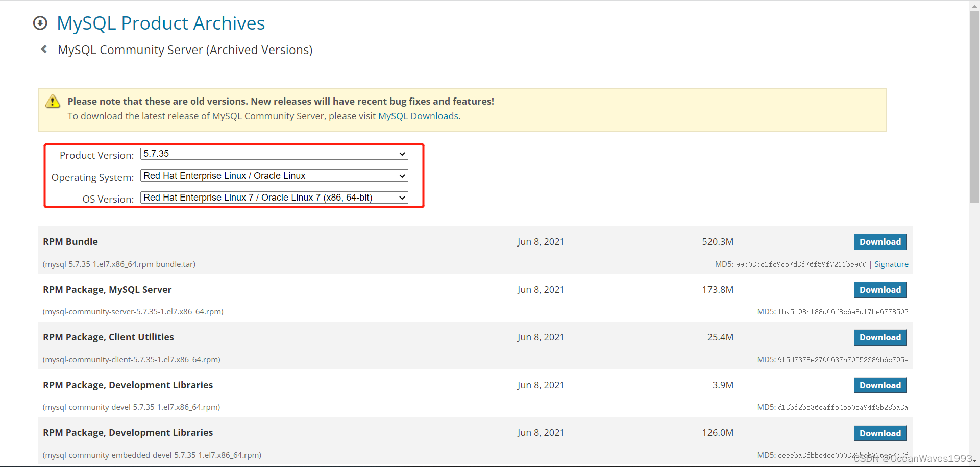Viewport: 980px width, 467px height.
Task: Select the mysql-community-server-5.7.35-1.el7.x86_64.rpm file name
Action: coord(133,312)
